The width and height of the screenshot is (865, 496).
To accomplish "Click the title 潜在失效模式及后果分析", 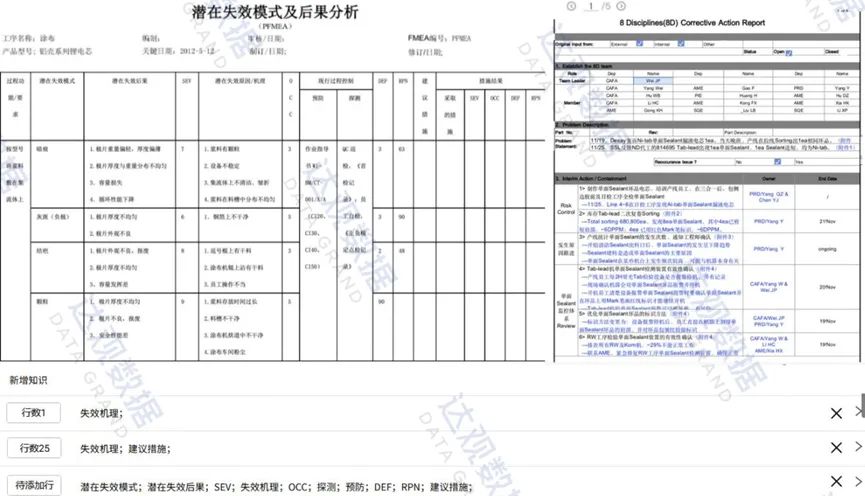I will pyautogui.click(x=275, y=12).
